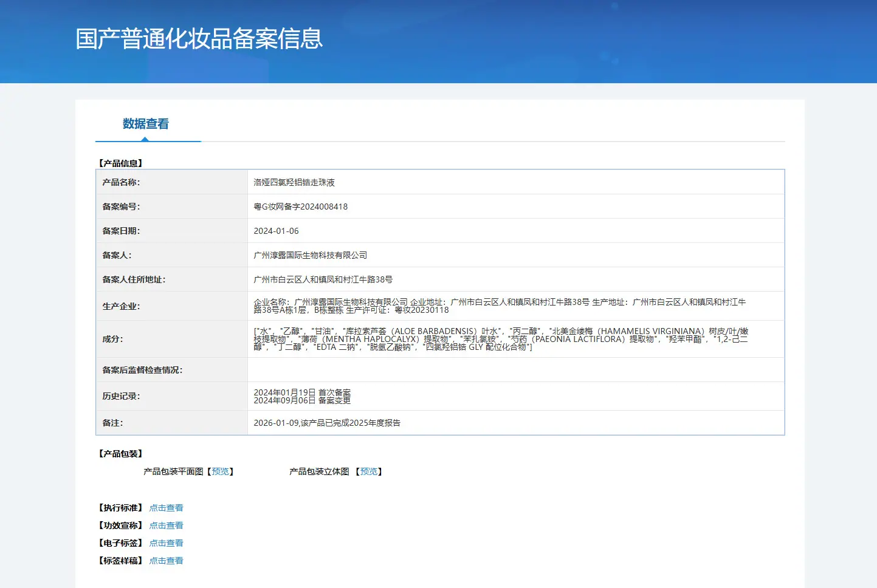Viewport: 877px width, 588px height.
Task: Click the 备案后监督检查情况 row label
Action: [142, 370]
